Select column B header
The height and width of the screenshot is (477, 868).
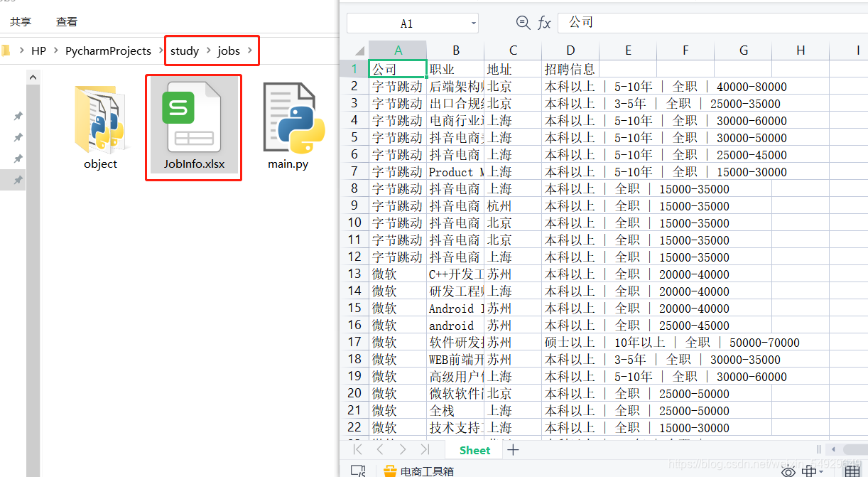click(455, 50)
